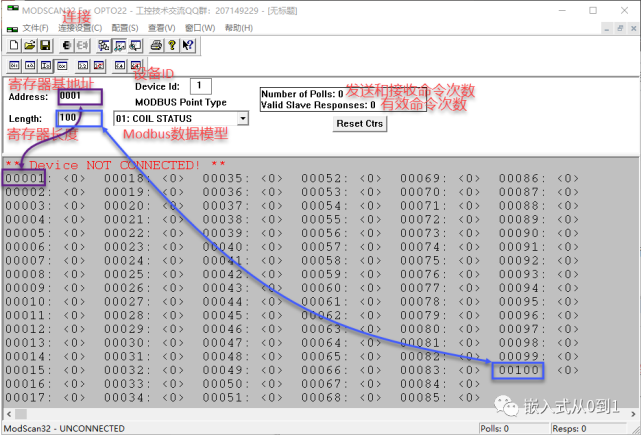This screenshot has height=435, width=641.
Task: Click the ModScan32 title bar app icon
Action: (13, 10)
